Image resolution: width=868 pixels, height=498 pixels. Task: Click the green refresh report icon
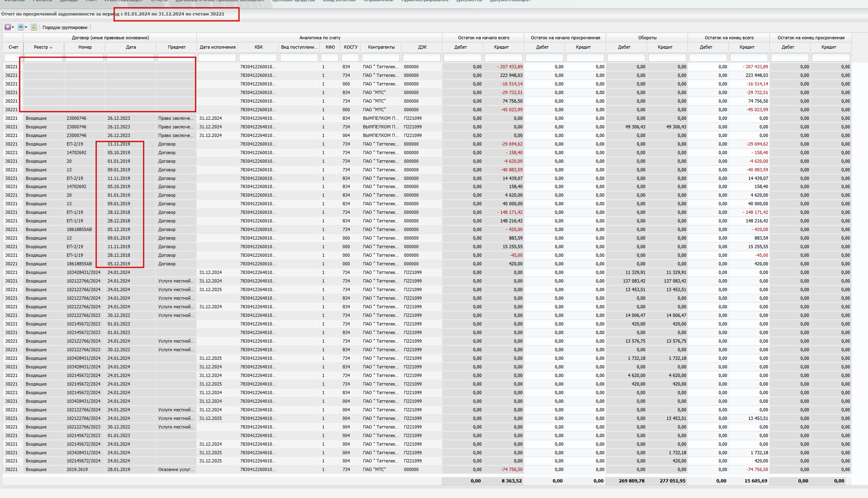click(34, 27)
